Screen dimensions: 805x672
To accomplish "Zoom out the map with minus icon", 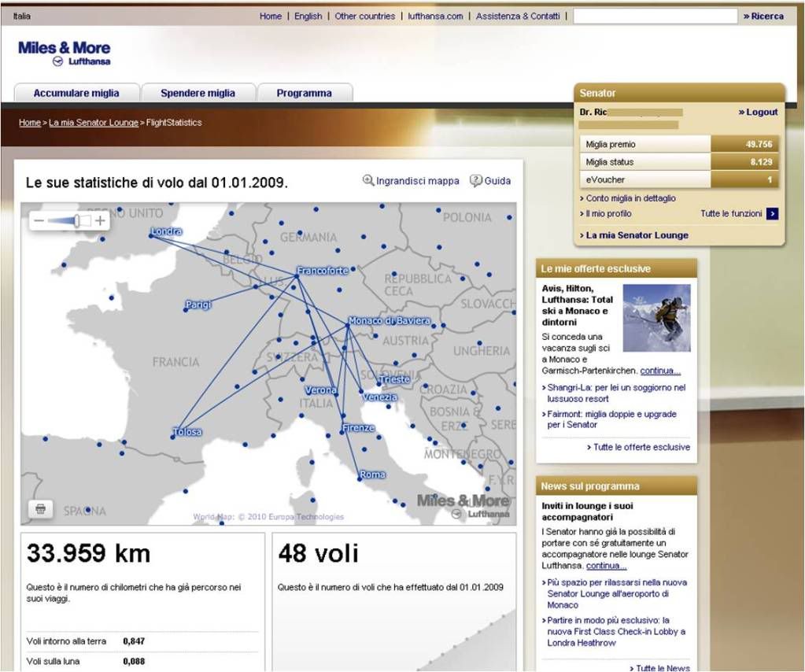I will 39,221.
